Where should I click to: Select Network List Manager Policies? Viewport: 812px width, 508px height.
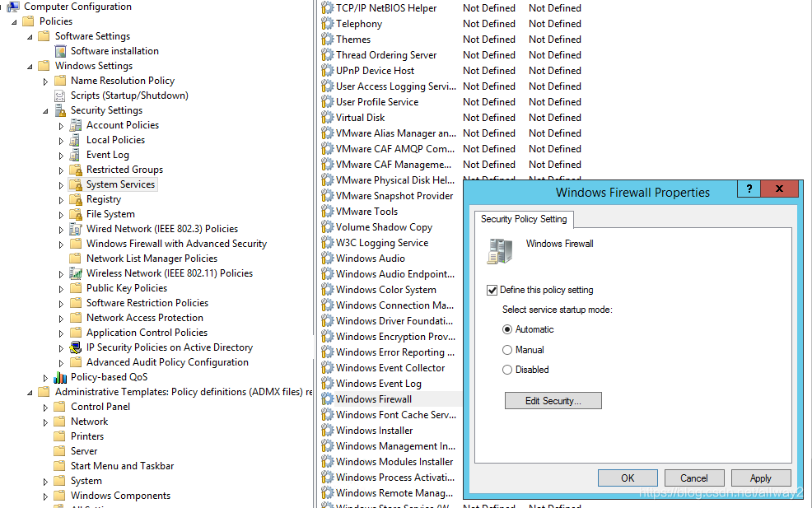[x=152, y=259]
